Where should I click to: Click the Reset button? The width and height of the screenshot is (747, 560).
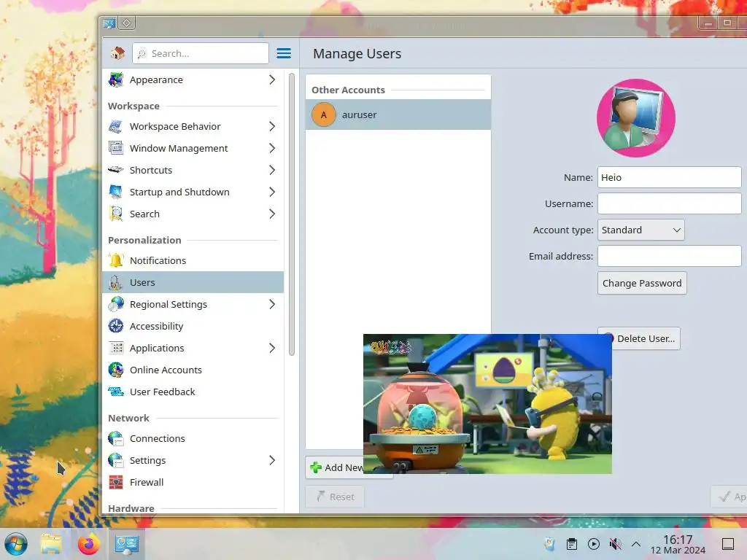(335, 497)
